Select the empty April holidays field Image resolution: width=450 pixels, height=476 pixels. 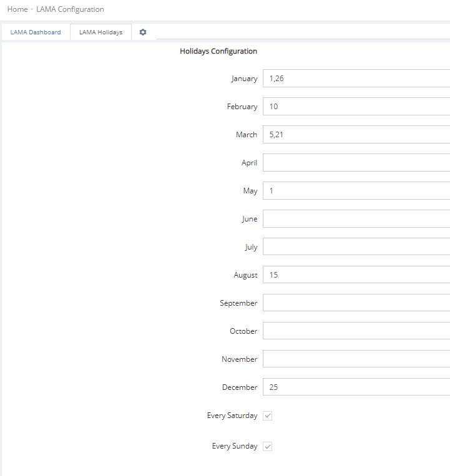pos(356,163)
